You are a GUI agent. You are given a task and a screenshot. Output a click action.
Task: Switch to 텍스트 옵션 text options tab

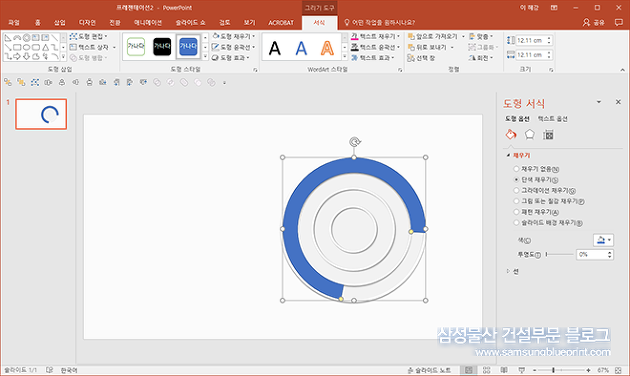pos(552,119)
